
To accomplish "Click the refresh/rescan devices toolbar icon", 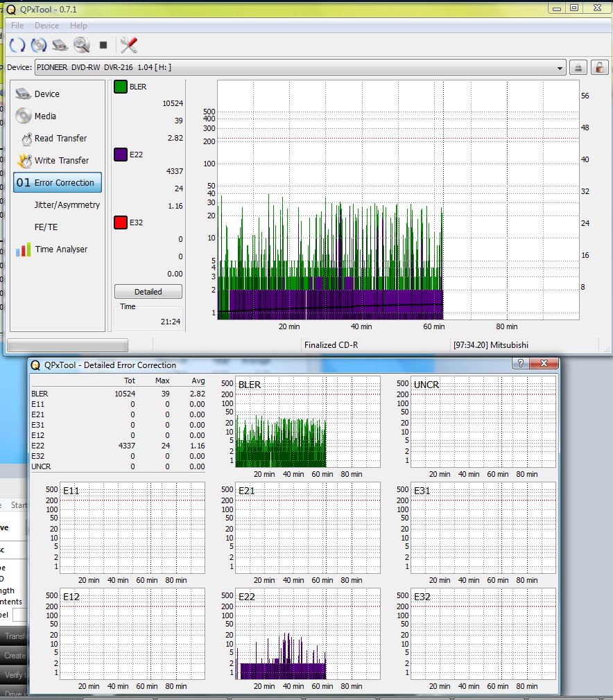I will coord(17,44).
